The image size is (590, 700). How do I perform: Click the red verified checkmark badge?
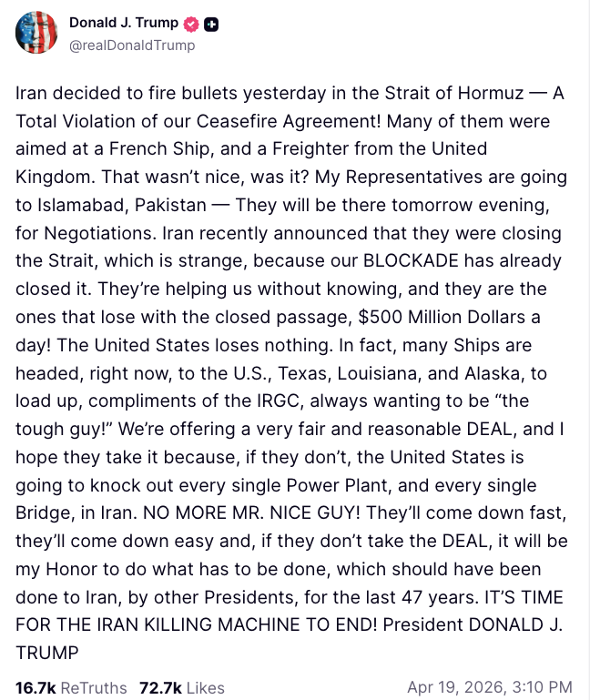click(192, 24)
